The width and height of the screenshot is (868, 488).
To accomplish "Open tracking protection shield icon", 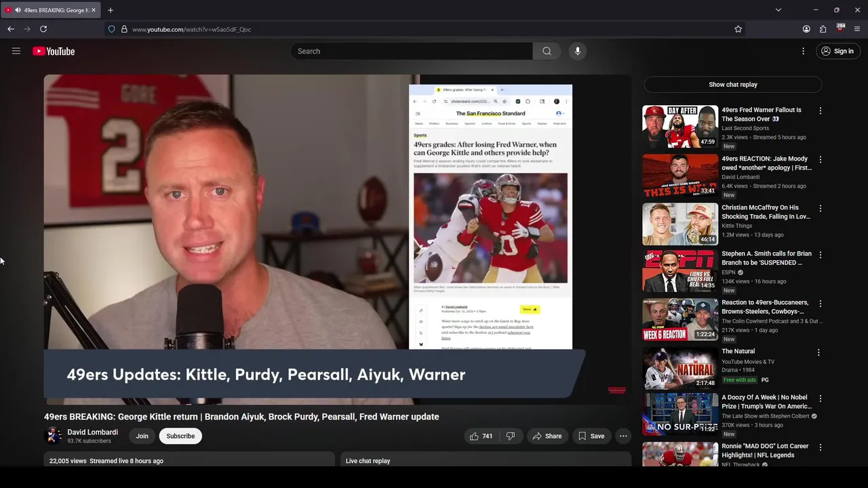I will pyautogui.click(x=111, y=29).
